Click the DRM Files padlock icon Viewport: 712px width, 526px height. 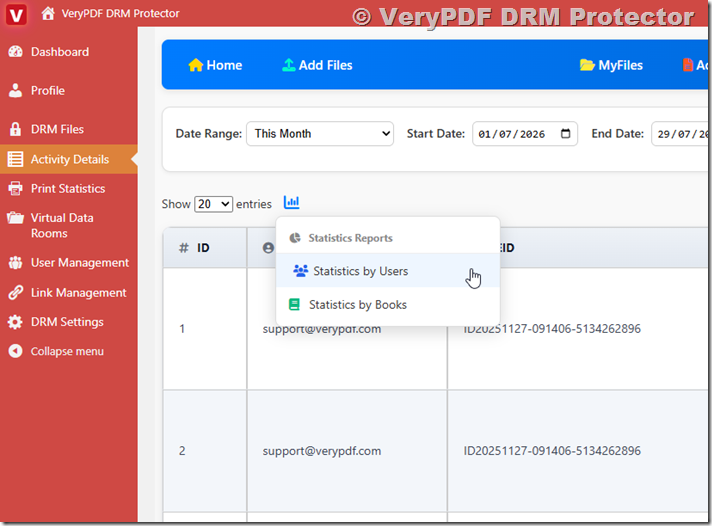(x=15, y=129)
